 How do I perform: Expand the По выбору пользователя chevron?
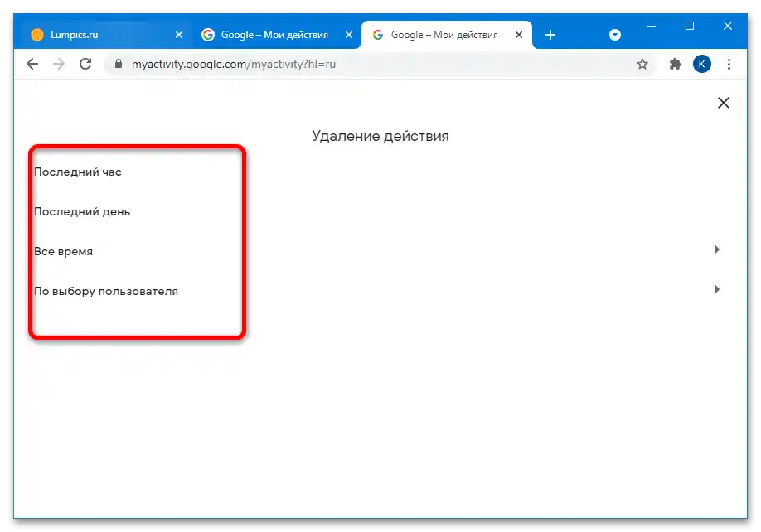click(717, 289)
